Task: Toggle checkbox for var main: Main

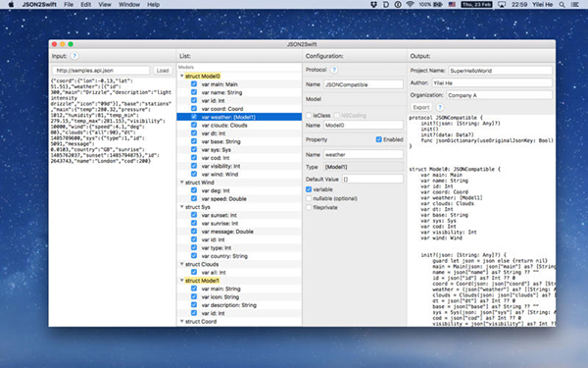Action: (194, 84)
